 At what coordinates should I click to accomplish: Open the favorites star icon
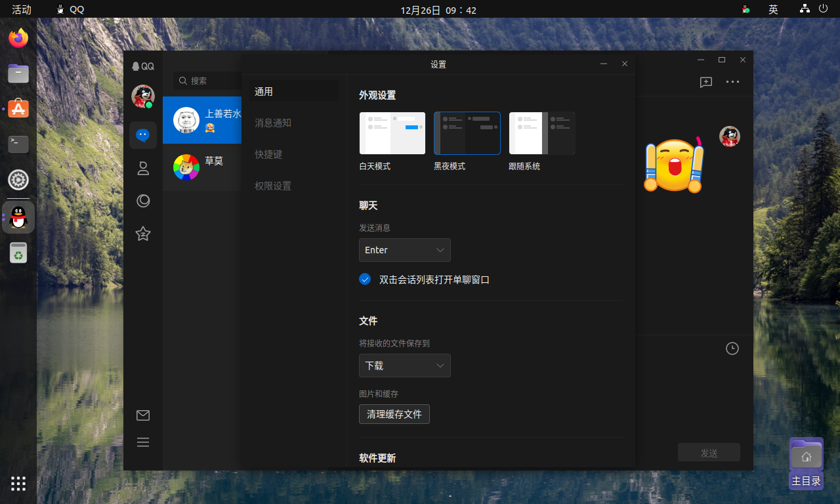coord(143,234)
